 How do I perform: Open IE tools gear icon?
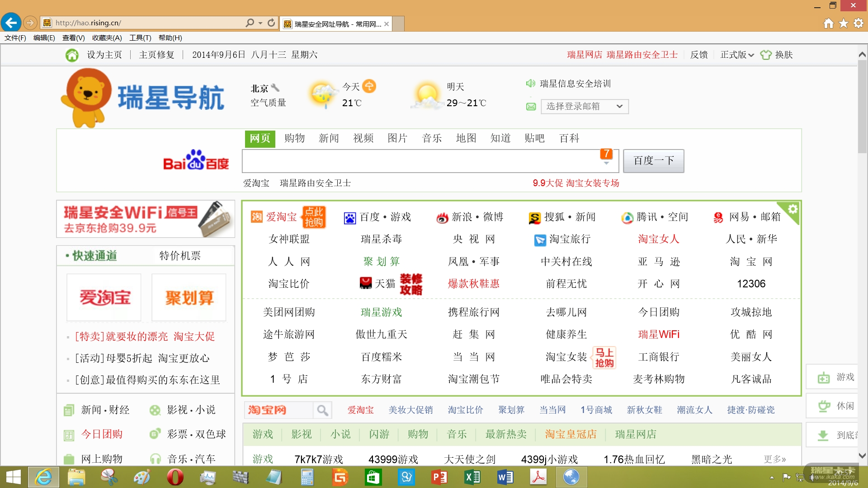point(859,23)
